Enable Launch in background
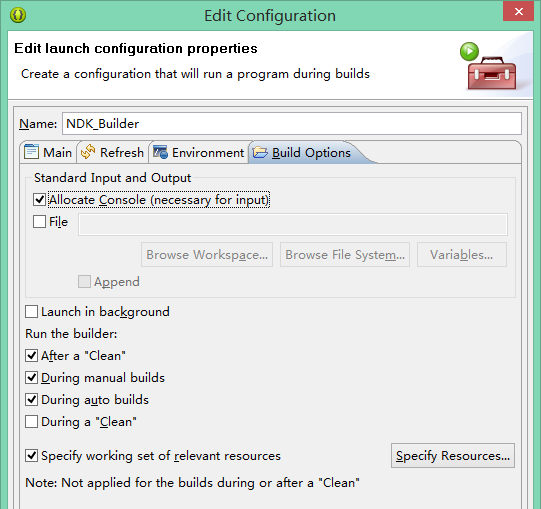Image resolution: width=541 pixels, height=509 pixels. coord(31,312)
